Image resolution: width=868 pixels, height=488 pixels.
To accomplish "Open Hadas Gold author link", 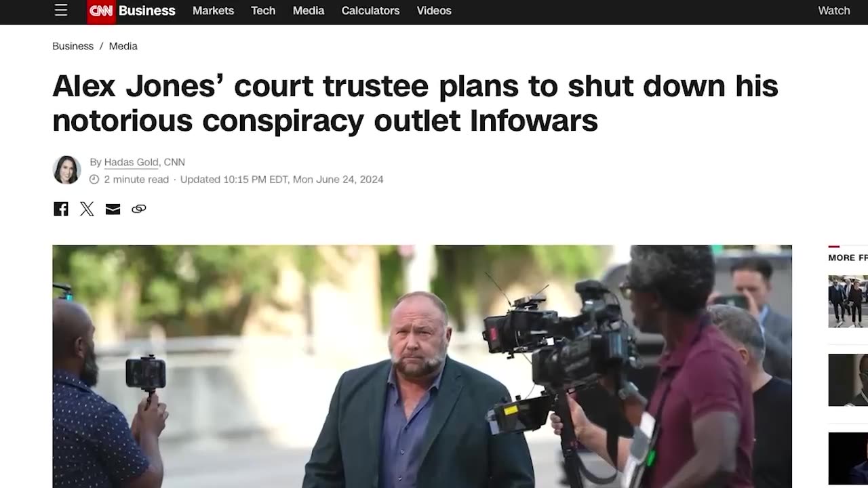I will point(131,162).
